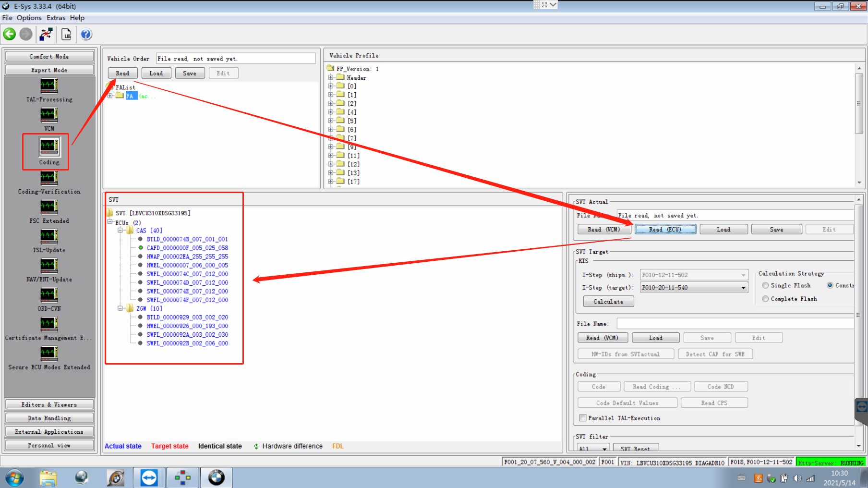Open the Extras menu

point(56,18)
